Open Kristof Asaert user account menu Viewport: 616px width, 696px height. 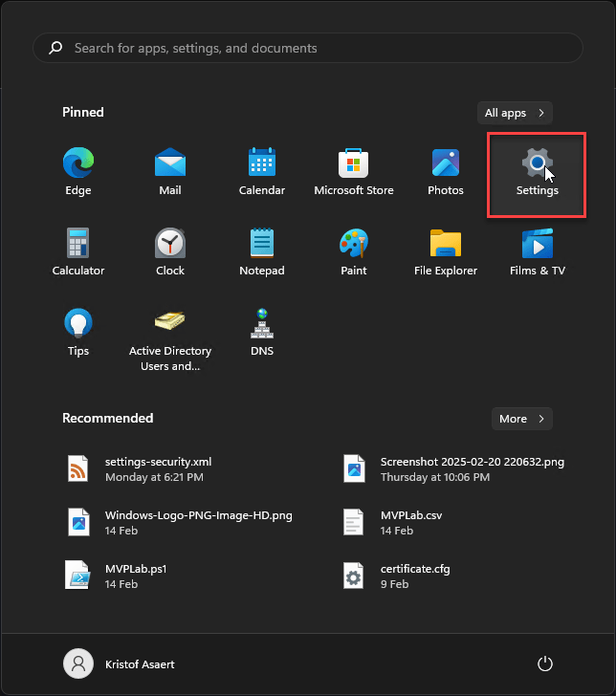(120, 663)
